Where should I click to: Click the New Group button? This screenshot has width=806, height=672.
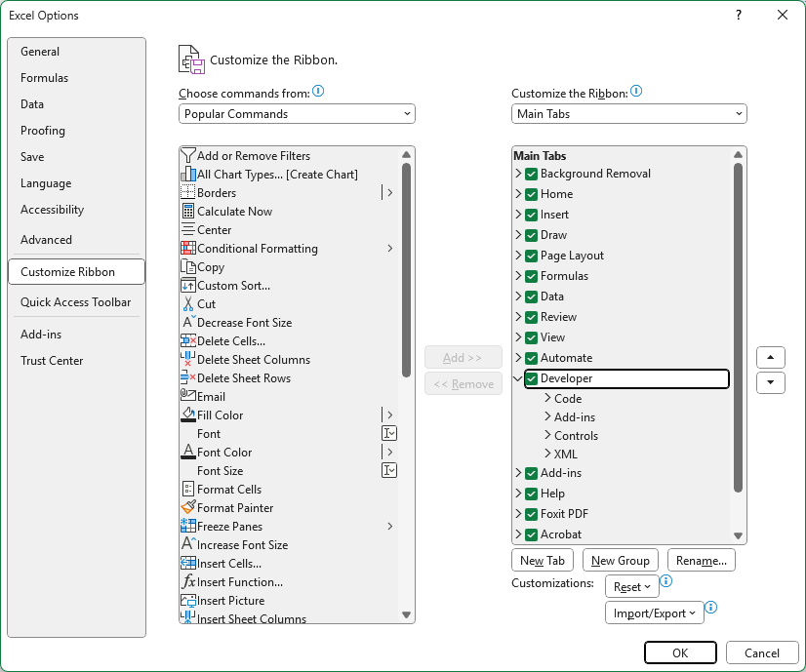coord(620,560)
